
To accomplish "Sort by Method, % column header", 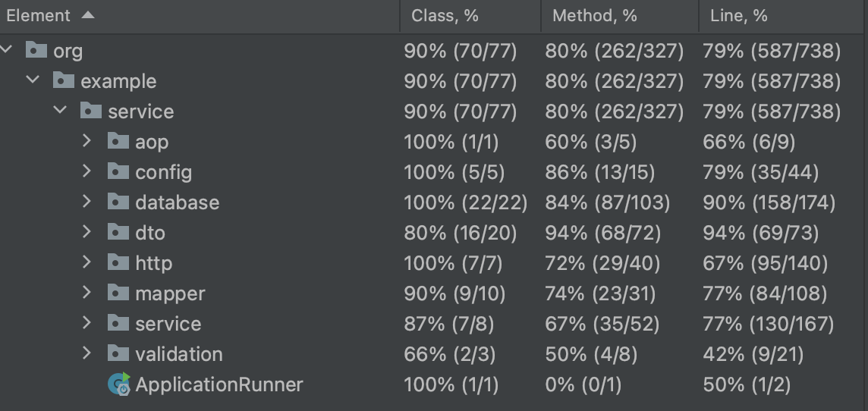I will pos(595,15).
